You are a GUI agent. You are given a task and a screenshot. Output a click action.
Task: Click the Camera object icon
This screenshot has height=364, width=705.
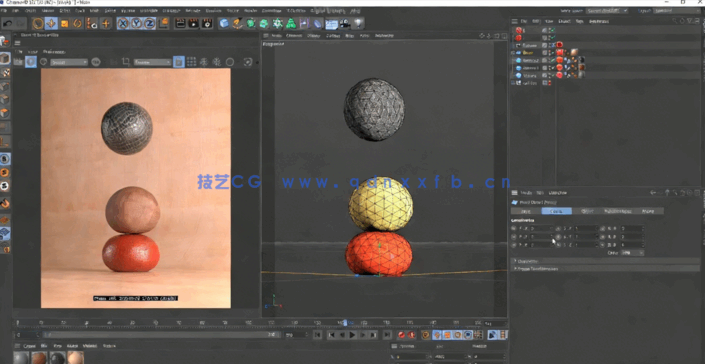coord(345,23)
